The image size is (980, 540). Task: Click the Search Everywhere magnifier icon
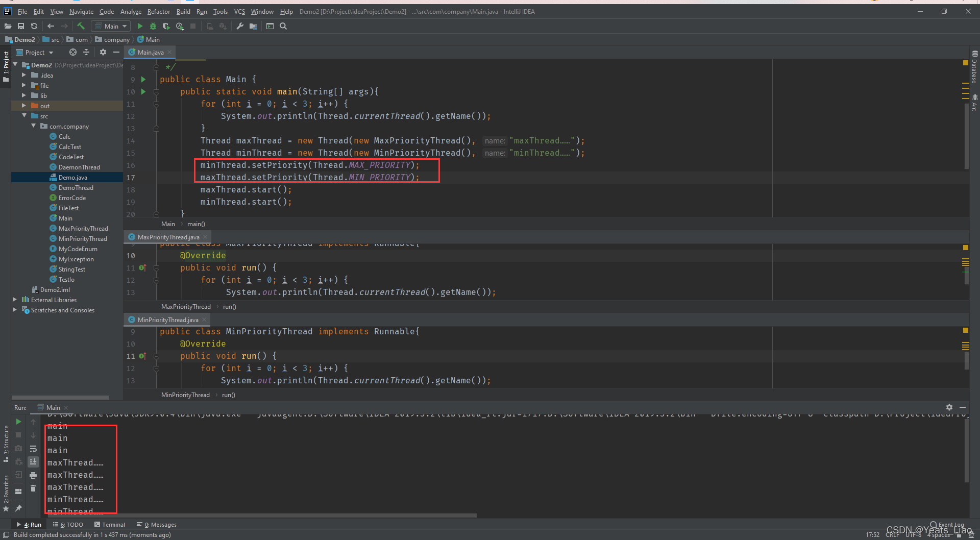(x=283, y=26)
